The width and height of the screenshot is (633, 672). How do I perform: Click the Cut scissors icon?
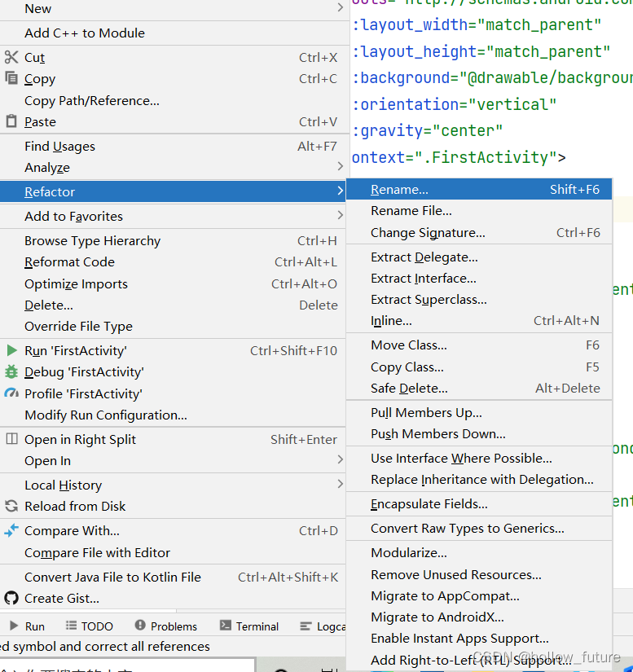(x=11, y=57)
